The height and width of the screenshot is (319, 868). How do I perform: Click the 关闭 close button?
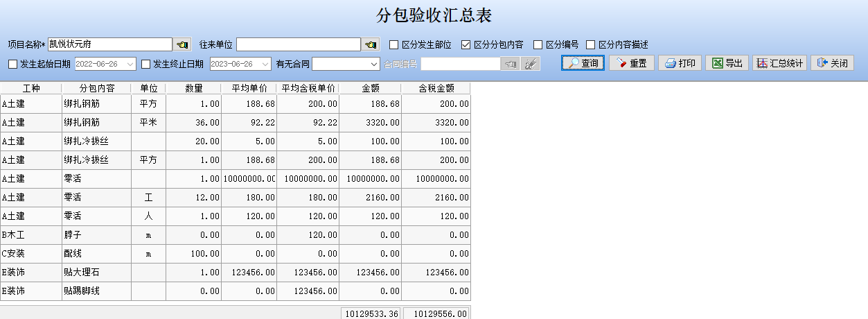832,63
